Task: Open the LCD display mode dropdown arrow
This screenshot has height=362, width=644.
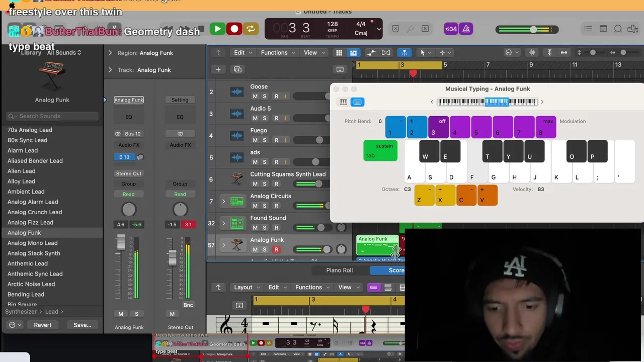Action: 379,29
